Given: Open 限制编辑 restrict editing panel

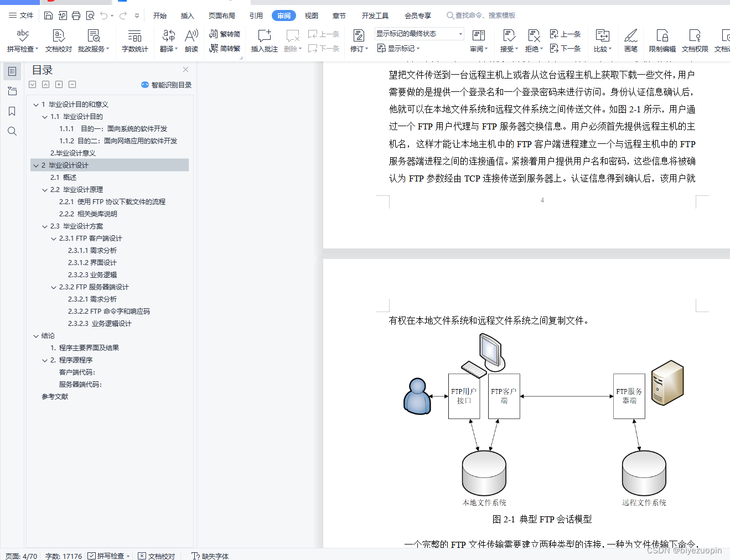Looking at the screenshot, I should coord(662,39).
